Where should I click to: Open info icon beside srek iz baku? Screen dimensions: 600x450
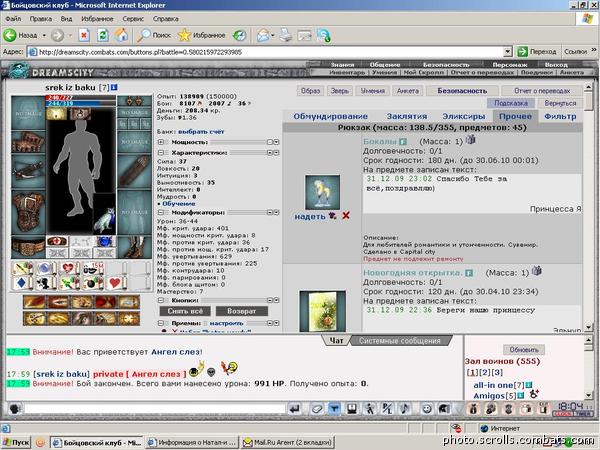tap(114, 88)
